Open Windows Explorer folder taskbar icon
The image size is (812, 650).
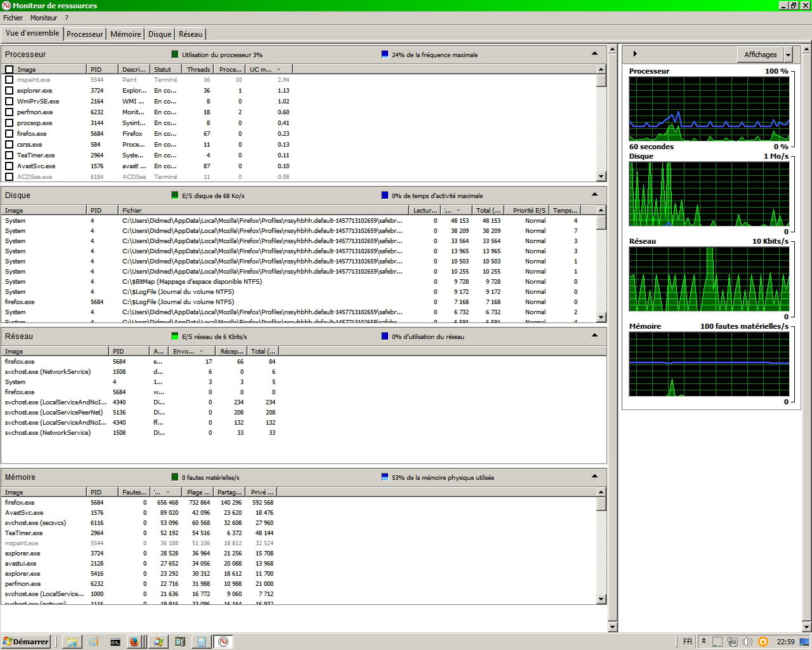click(x=72, y=642)
